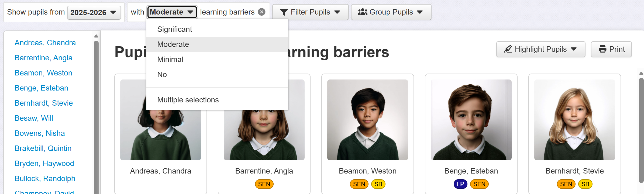
Task: Select Moderate from the dropdown list
Action: click(217, 44)
